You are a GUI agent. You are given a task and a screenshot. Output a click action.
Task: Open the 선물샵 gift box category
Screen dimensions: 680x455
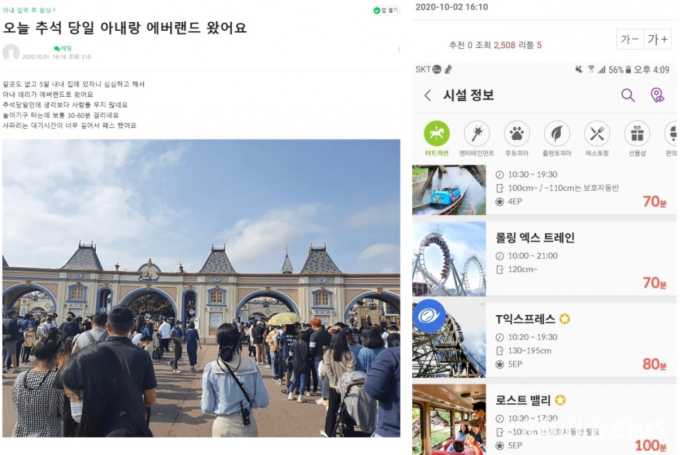click(637, 134)
